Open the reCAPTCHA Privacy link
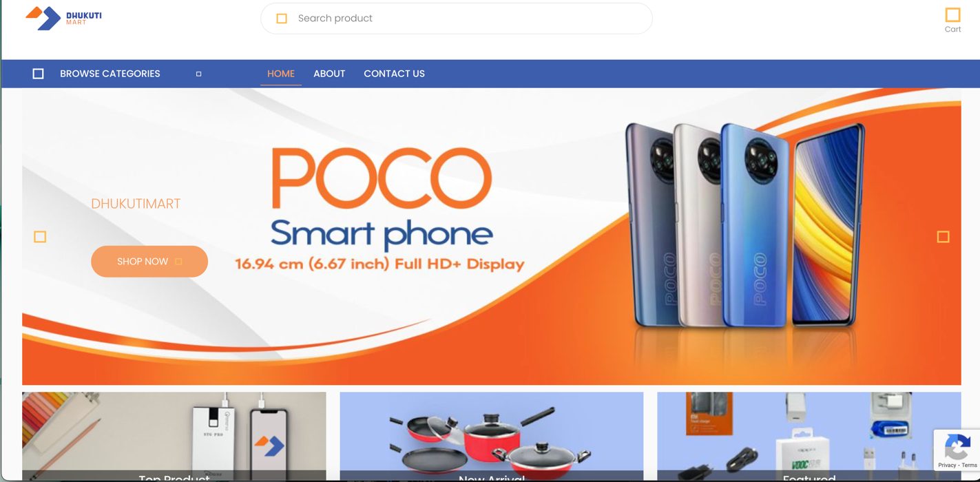The image size is (980, 482). 946,465
